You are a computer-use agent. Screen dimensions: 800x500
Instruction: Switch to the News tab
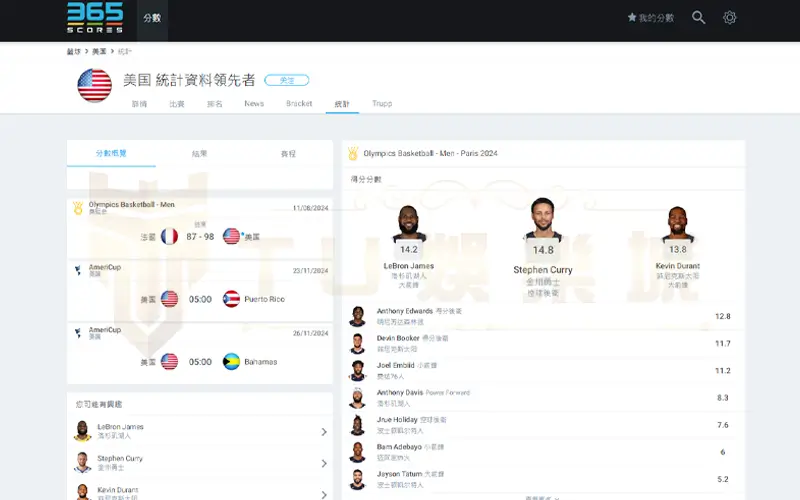pyautogui.click(x=254, y=104)
